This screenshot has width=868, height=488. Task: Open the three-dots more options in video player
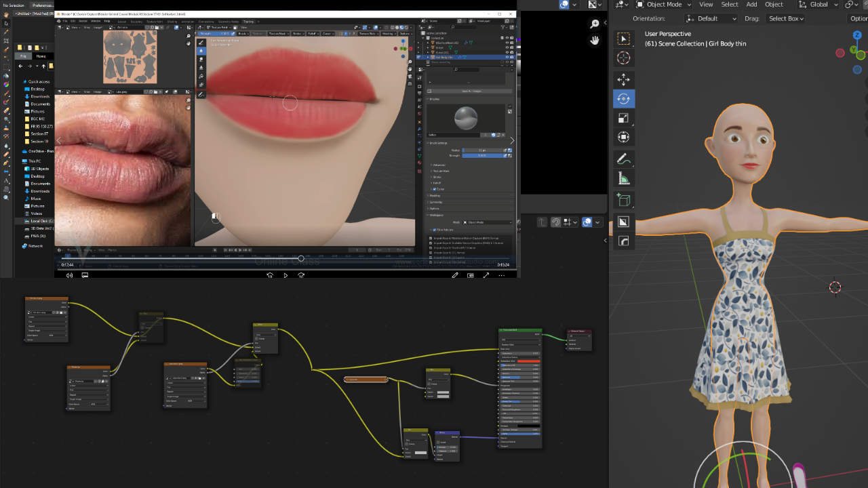(502, 275)
